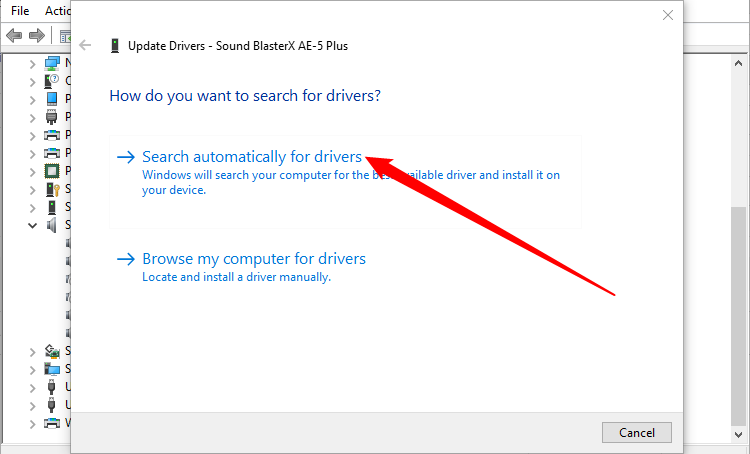Select the Security devices key icon

(52, 189)
